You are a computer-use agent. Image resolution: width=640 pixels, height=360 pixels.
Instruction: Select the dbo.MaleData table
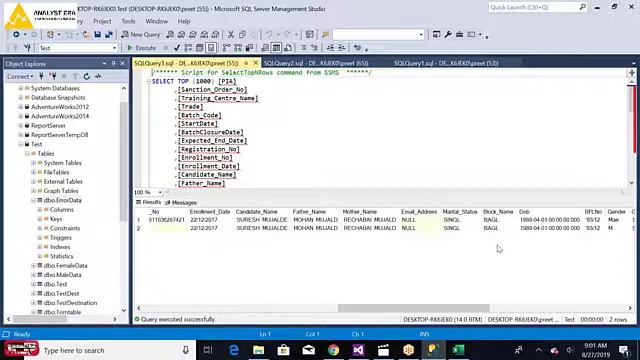pyautogui.click(x=62, y=275)
